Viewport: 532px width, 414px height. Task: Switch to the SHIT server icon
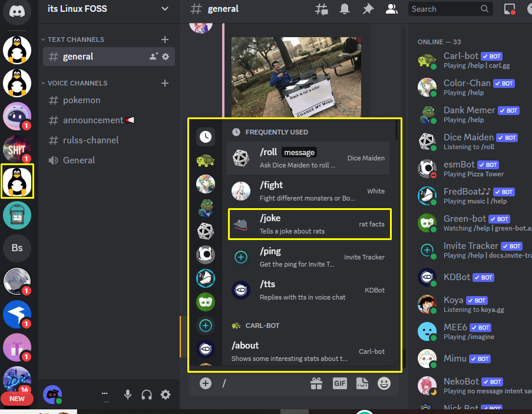click(17, 149)
